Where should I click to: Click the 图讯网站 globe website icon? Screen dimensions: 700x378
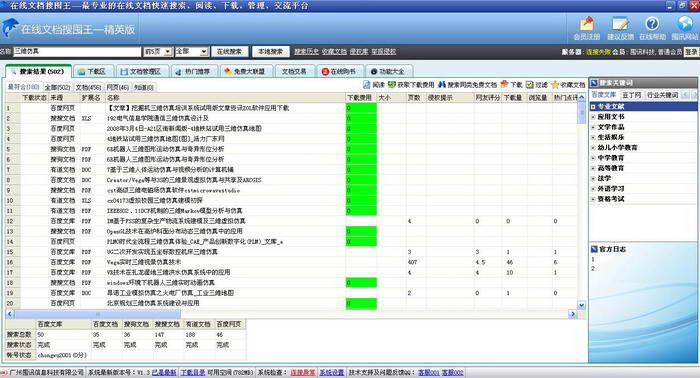(685, 24)
